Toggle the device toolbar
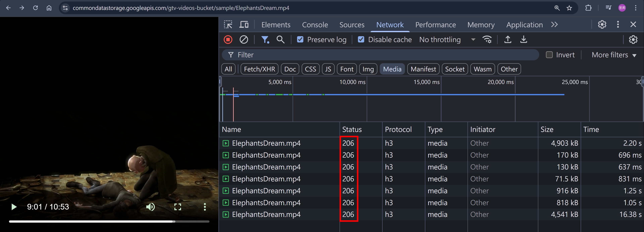This screenshot has height=232, width=644. click(244, 24)
